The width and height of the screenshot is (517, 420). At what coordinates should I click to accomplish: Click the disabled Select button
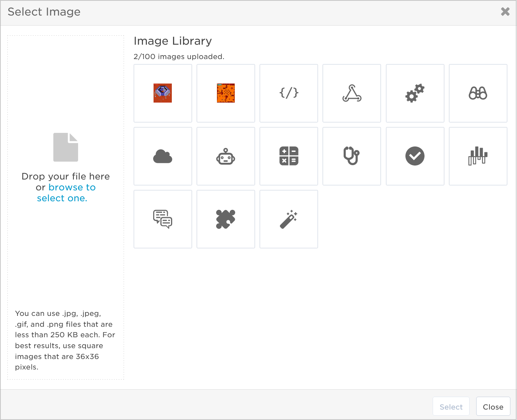451,407
